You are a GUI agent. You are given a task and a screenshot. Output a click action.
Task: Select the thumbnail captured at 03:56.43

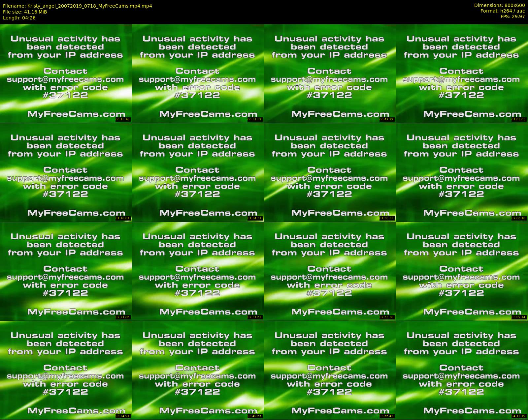pos(330,370)
